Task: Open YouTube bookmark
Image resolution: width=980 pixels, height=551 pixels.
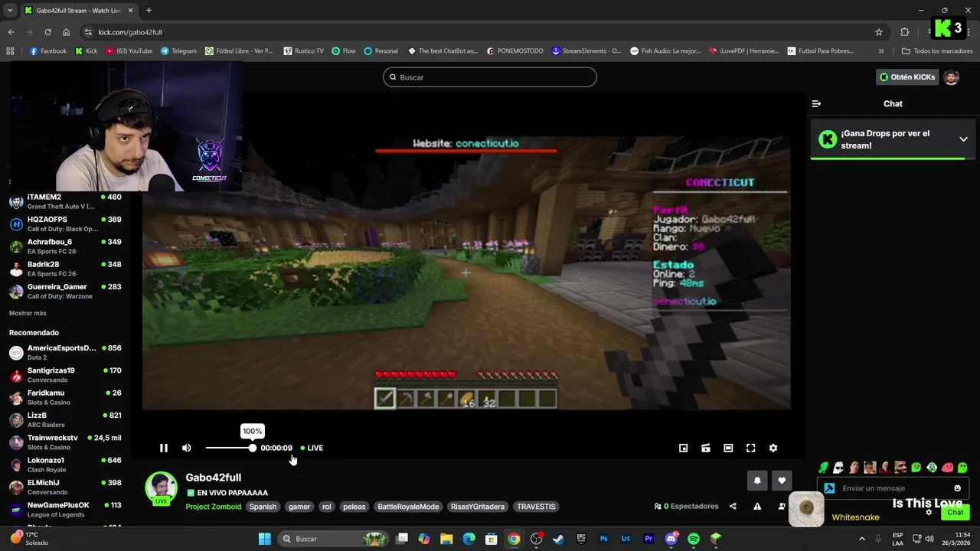Action: pyautogui.click(x=129, y=51)
